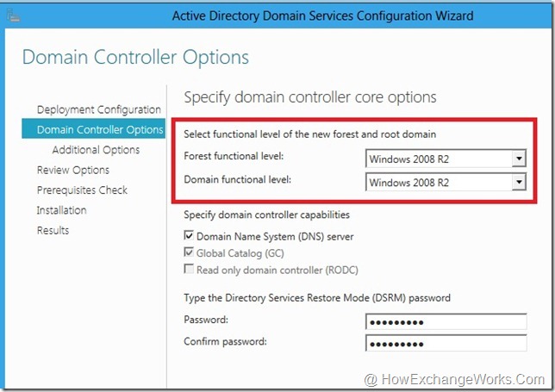Jump to the Results step

[53, 230]
